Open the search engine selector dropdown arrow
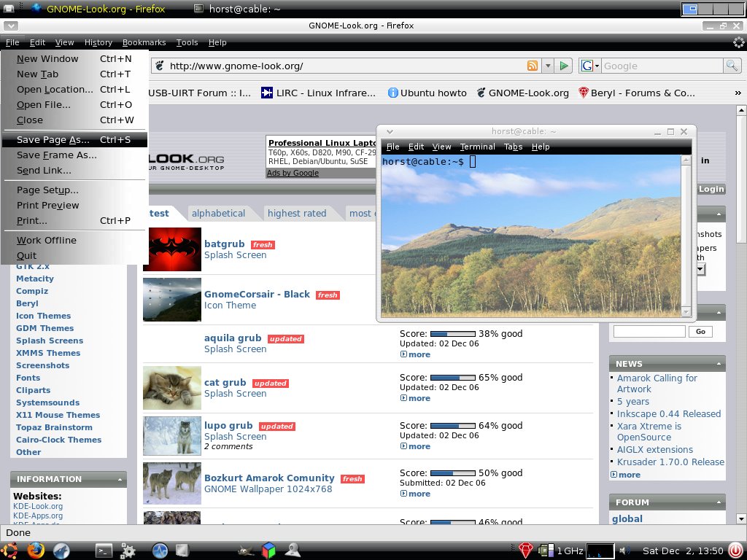Viewport: 747px width, 560px height. pos(597,66)
